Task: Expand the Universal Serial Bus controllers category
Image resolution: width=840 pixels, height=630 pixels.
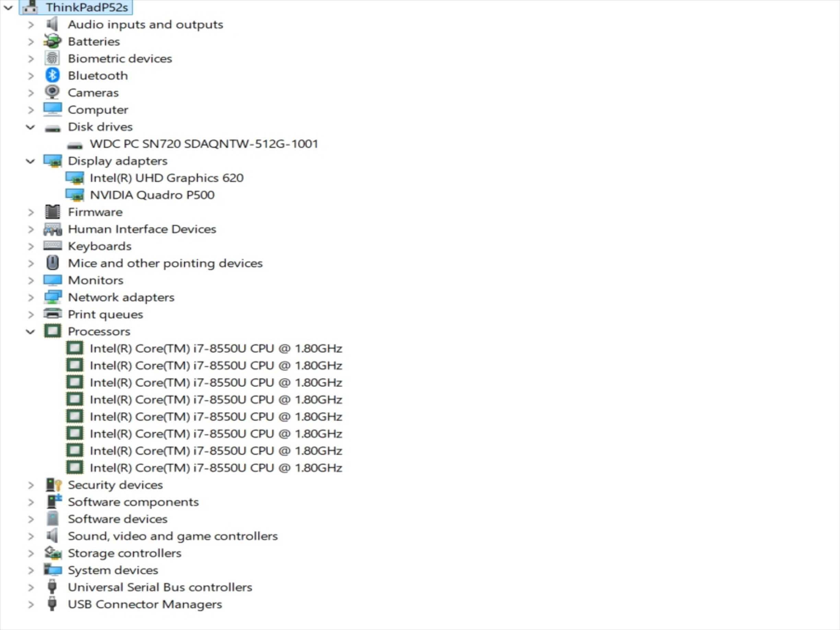Action: 31,587
